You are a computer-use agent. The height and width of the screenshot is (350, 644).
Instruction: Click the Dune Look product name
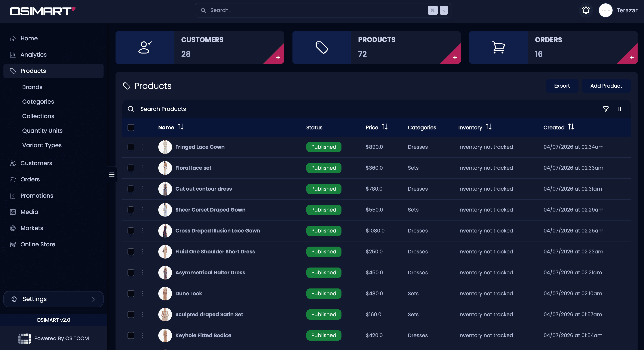pos(188,294)
